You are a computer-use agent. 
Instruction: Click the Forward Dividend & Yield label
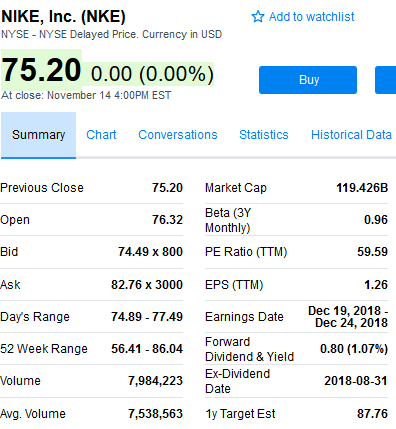[x=249, y=349]
